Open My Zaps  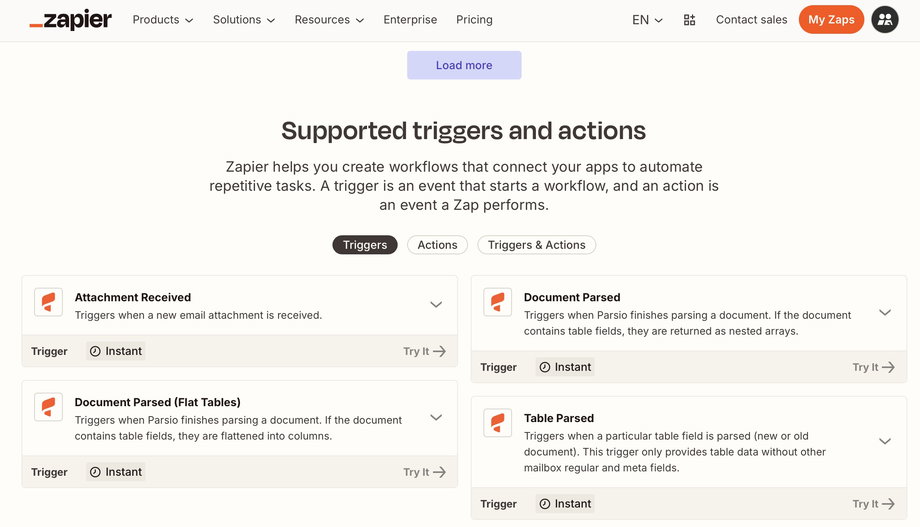point(831,20)
